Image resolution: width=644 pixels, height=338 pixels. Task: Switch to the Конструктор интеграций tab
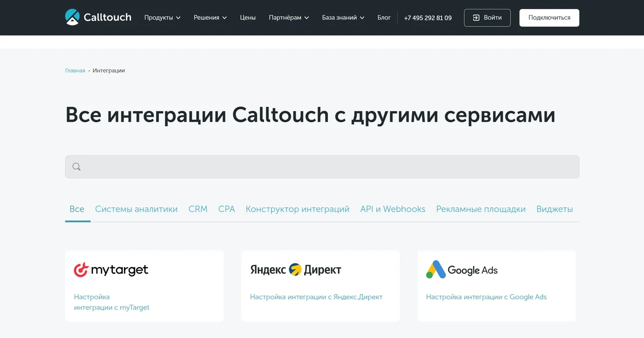point(297,209)
